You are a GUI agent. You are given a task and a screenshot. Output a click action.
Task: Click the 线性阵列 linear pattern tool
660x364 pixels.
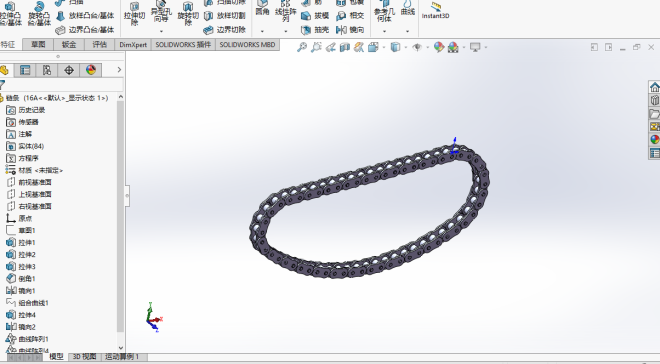click(286, 11)
